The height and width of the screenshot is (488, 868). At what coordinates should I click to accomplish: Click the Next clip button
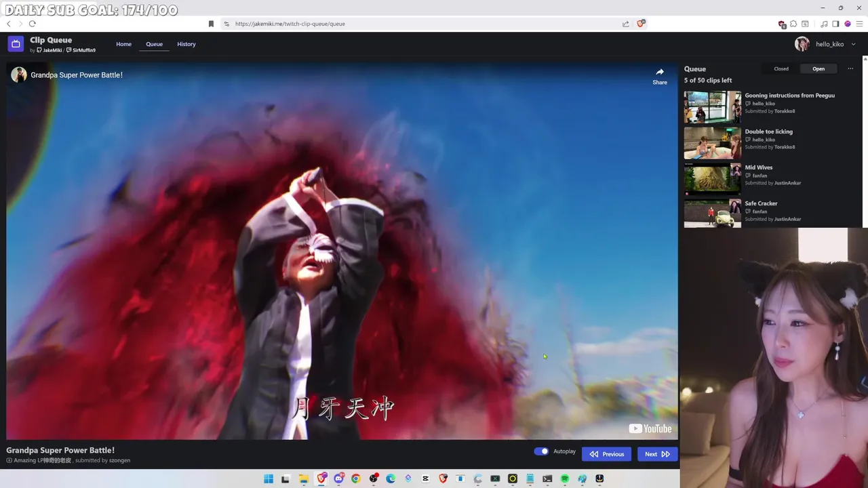coord(657,454)
